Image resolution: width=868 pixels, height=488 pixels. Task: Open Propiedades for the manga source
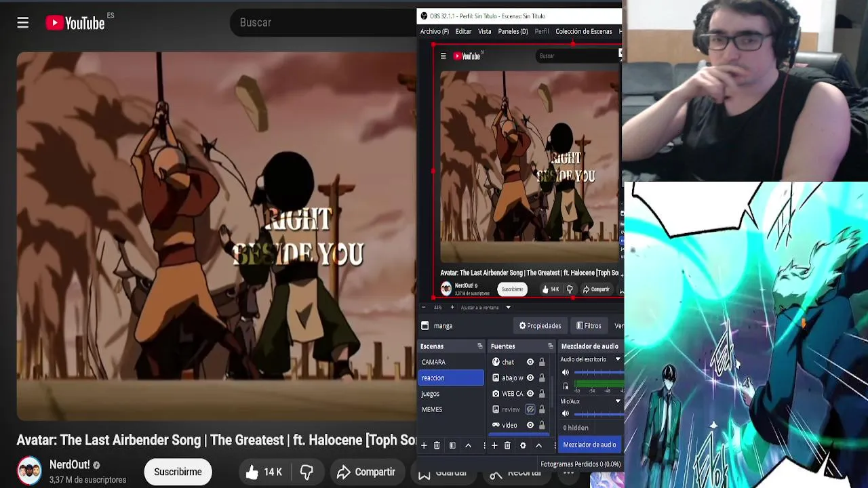click(540, 326)
